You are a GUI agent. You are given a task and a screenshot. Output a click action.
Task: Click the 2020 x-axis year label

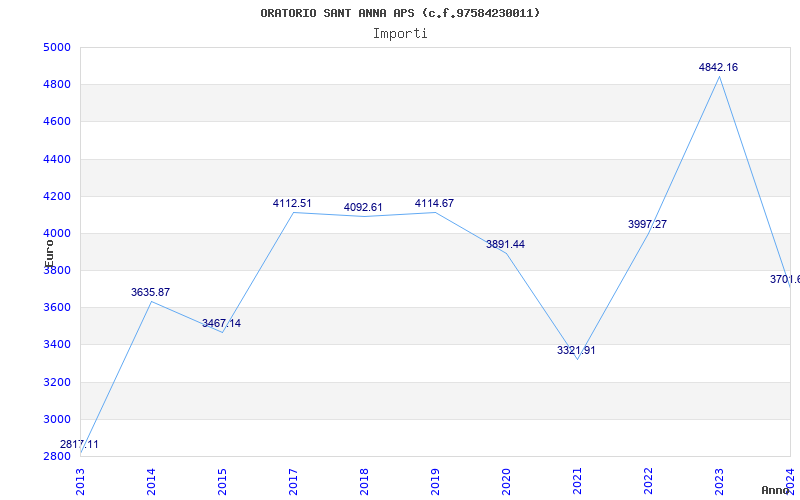point(506,482)
